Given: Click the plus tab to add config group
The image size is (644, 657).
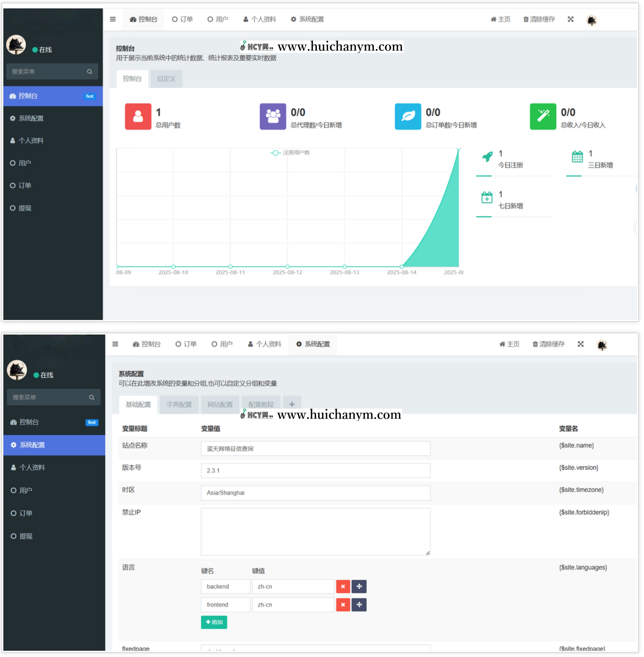Looking at the screenshot, I should point(292,404).
